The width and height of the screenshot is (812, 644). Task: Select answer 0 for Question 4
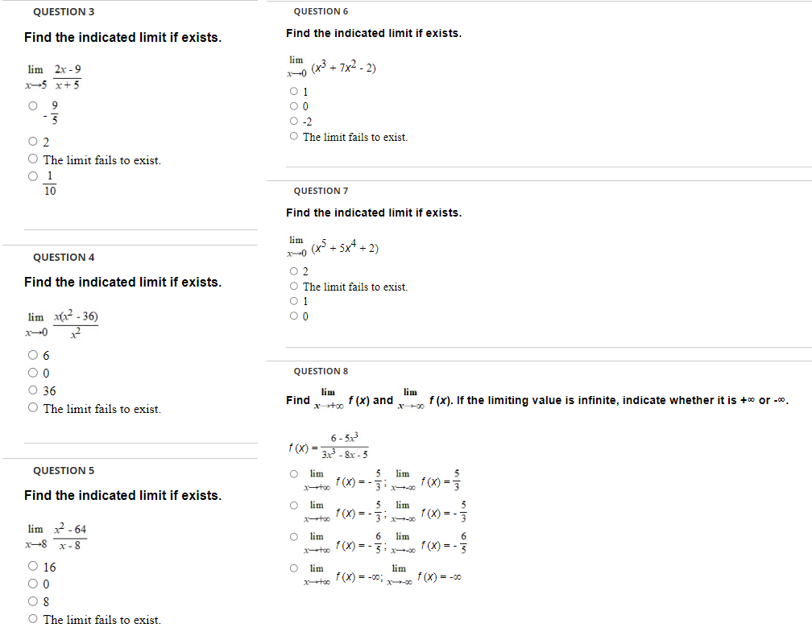point(32,372)
